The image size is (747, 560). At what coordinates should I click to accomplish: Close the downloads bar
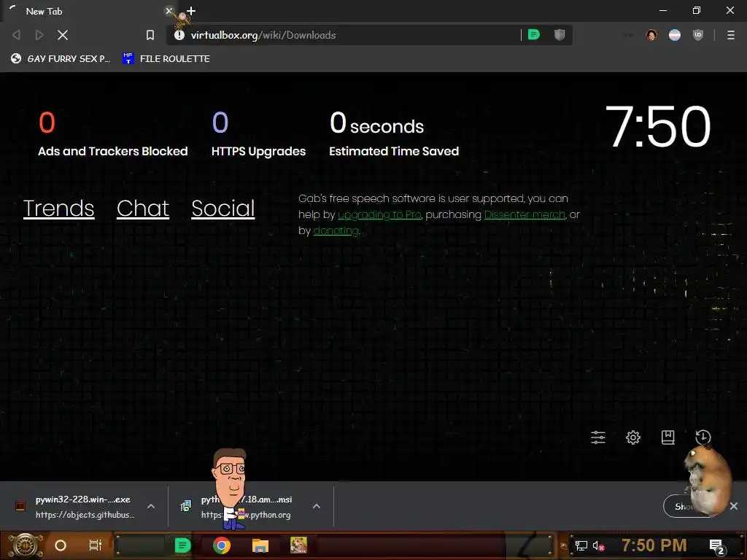[x=734, y=506]
